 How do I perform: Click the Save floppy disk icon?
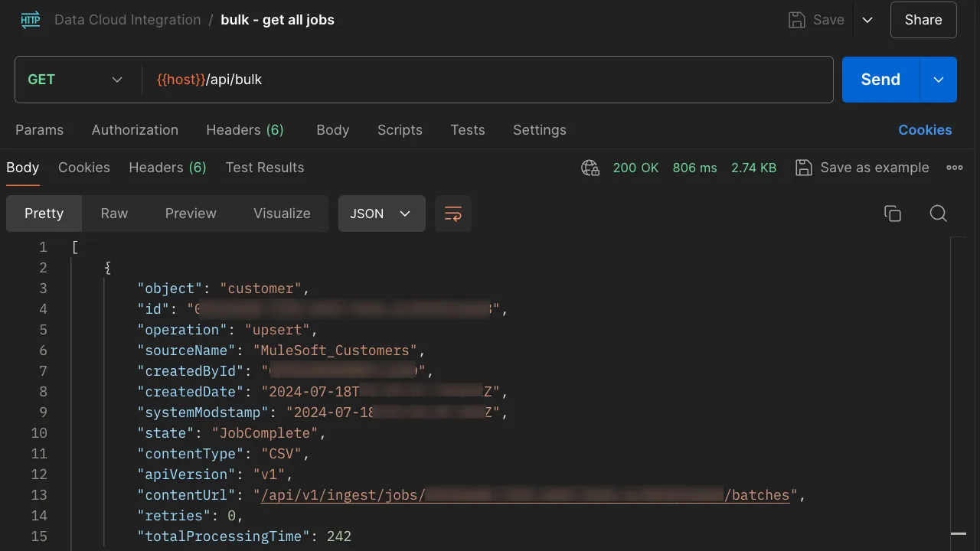797,20
